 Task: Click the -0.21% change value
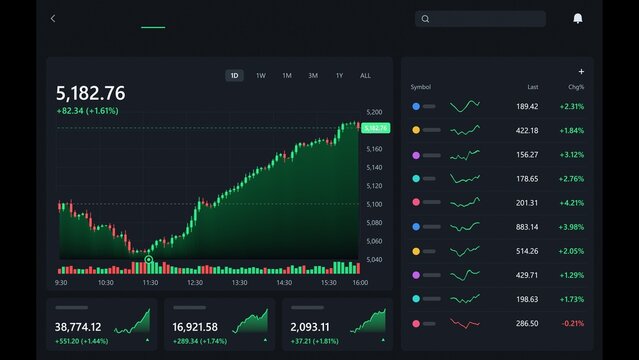[x=573, y=323]
